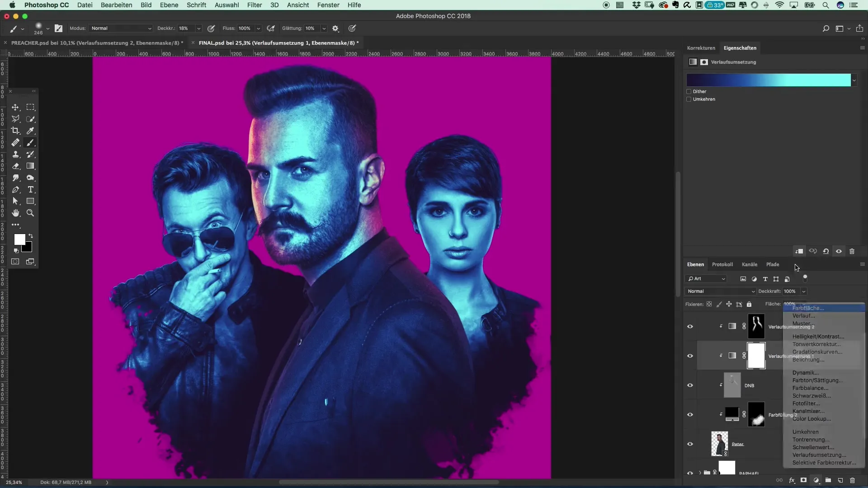Open brush Modus blend dropdown

[121, 28]
